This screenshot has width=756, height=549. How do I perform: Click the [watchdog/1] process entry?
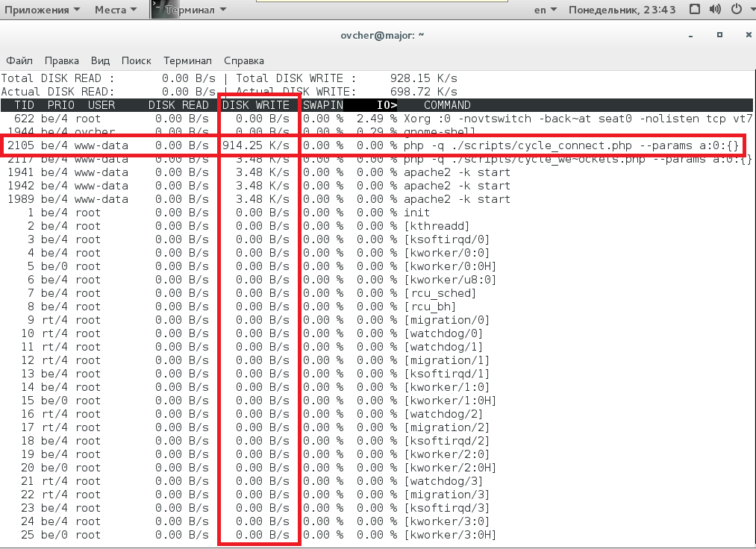[x=443, y=347]
